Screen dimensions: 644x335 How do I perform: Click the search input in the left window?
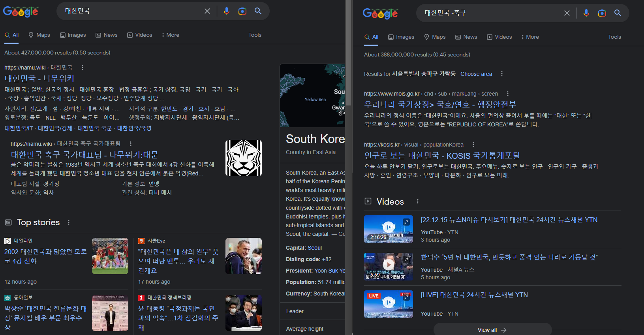[x=132, y=11]
